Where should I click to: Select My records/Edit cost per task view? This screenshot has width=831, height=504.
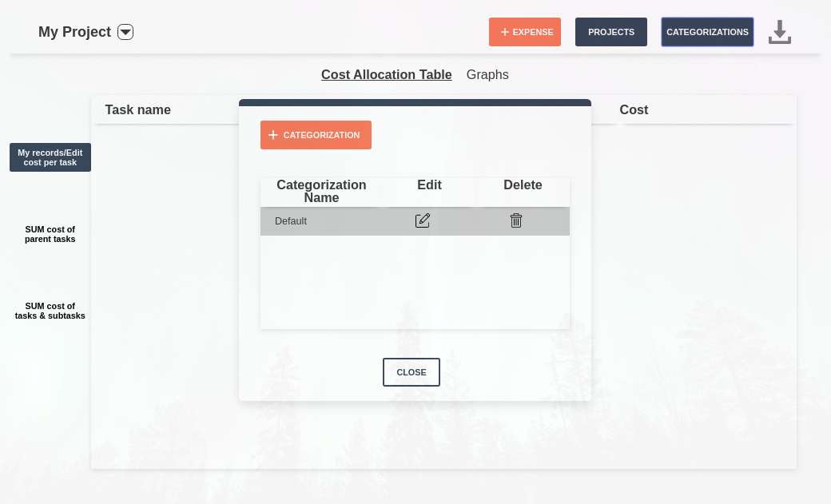click(x=50, y=157)
